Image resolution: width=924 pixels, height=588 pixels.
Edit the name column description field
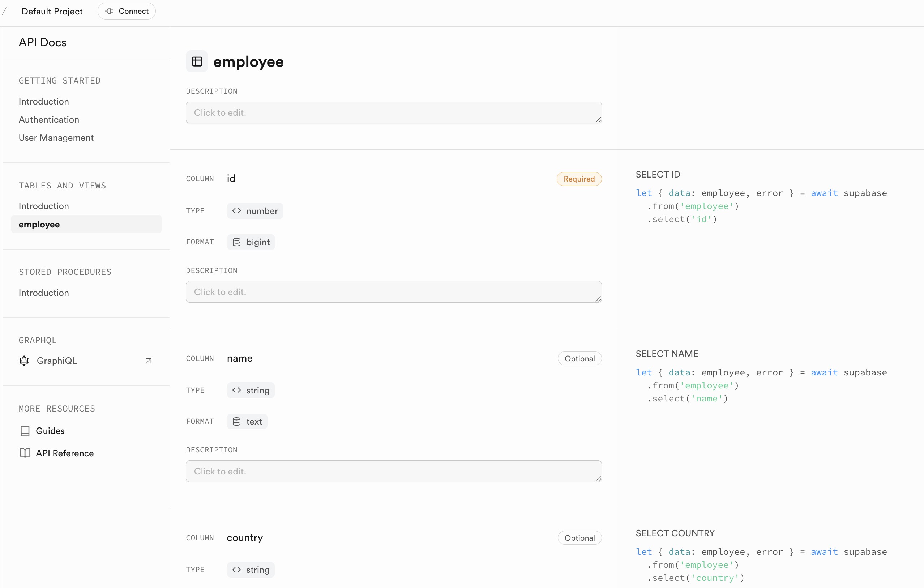(x=393, y=471)
